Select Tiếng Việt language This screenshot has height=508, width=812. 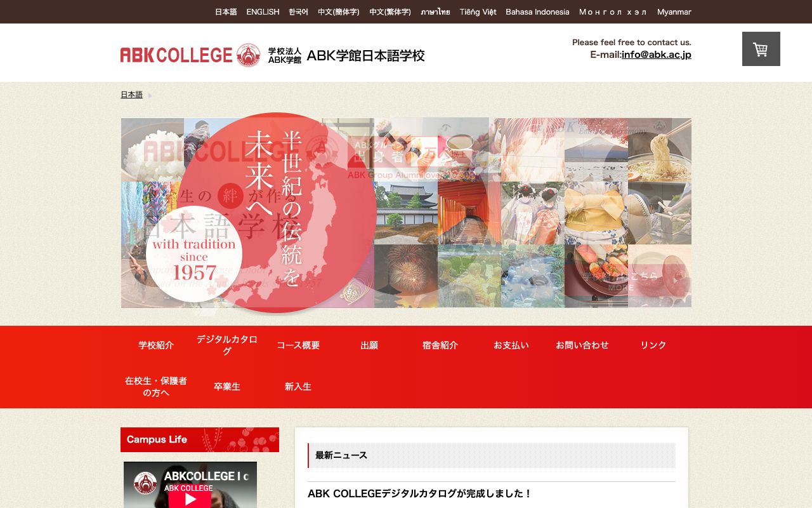(x=478, y=12)
